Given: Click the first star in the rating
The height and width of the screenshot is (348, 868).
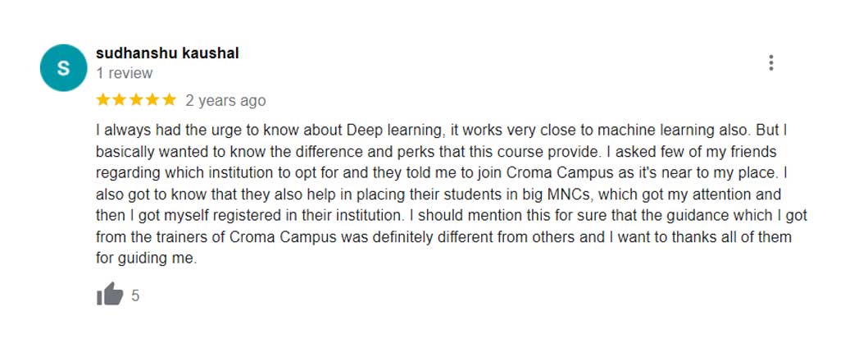Looking at the screenshot, I should [x=103, y=100].
